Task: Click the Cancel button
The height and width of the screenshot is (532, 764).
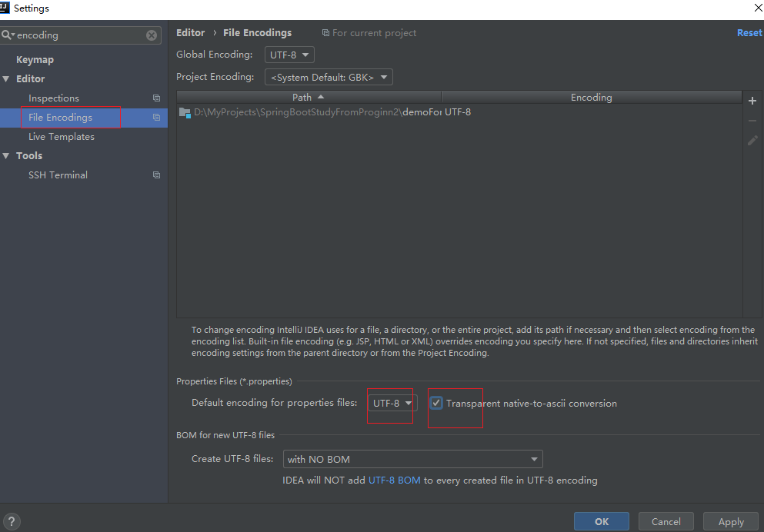Action: tap(666, 521)
